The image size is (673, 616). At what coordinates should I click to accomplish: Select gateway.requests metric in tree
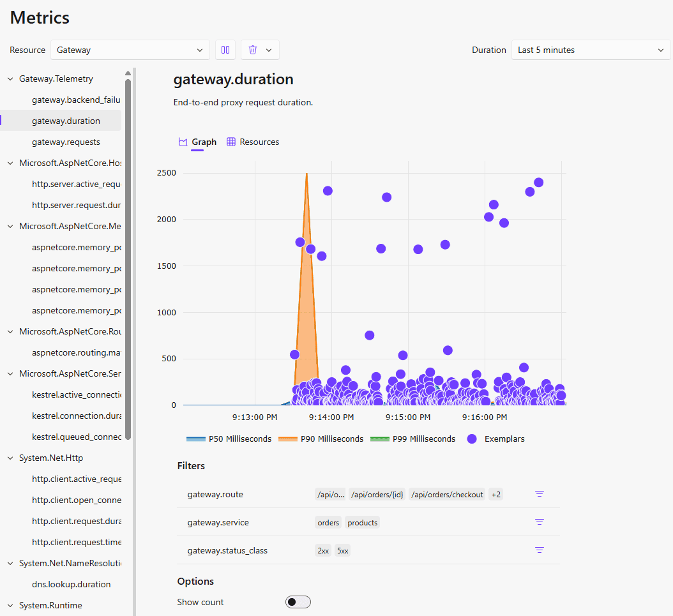(66, 142)
